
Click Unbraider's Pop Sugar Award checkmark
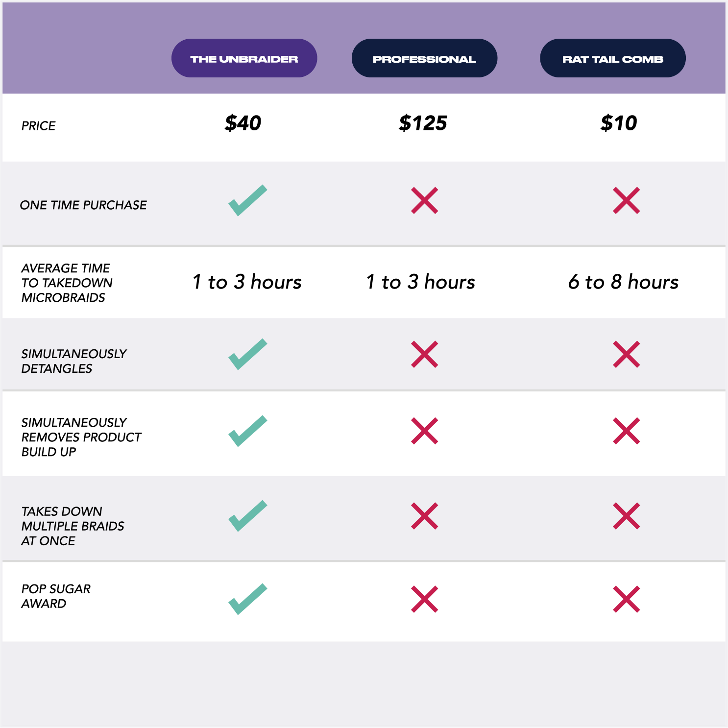tap(247, 599)
